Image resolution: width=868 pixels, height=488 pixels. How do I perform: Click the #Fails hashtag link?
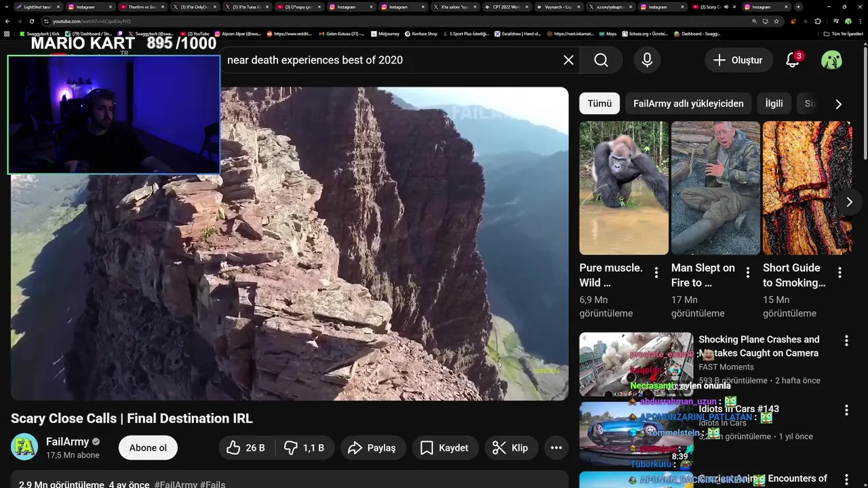pos(213,484)
